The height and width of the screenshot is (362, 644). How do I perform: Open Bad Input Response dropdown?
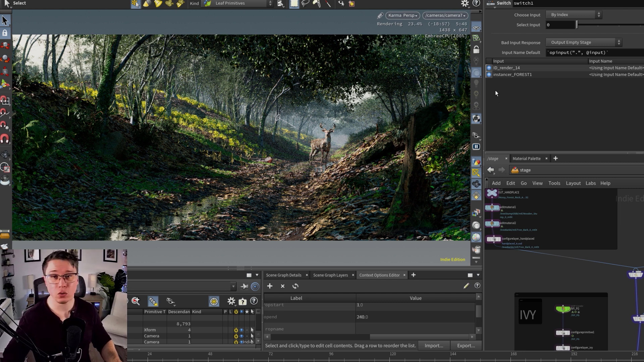(x=584, y=43)
